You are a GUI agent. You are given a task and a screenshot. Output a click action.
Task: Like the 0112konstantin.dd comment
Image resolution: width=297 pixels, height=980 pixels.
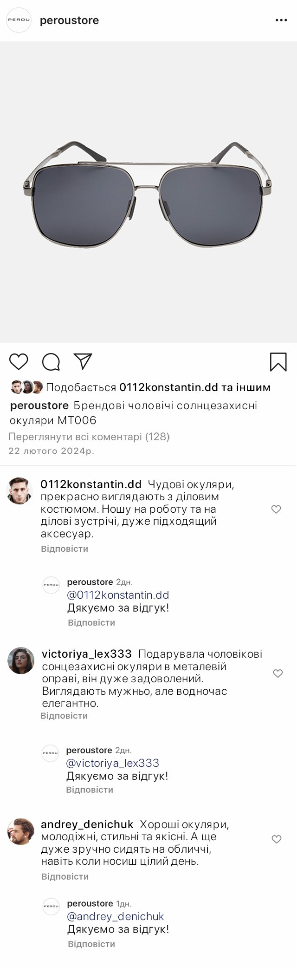click(x=276, y=510)
